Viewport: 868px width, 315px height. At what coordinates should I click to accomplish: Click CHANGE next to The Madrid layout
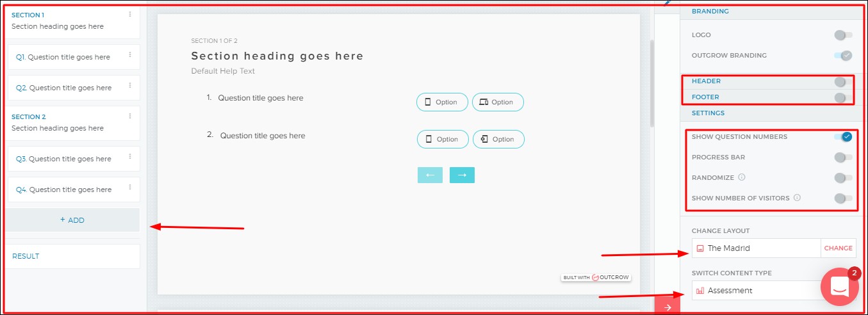point(838,248)
